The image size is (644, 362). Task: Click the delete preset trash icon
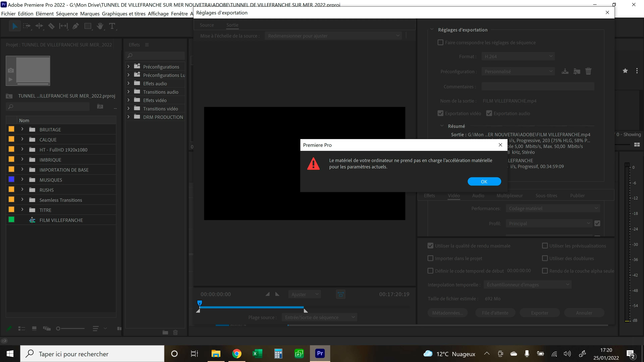click(x=588, y=71)
